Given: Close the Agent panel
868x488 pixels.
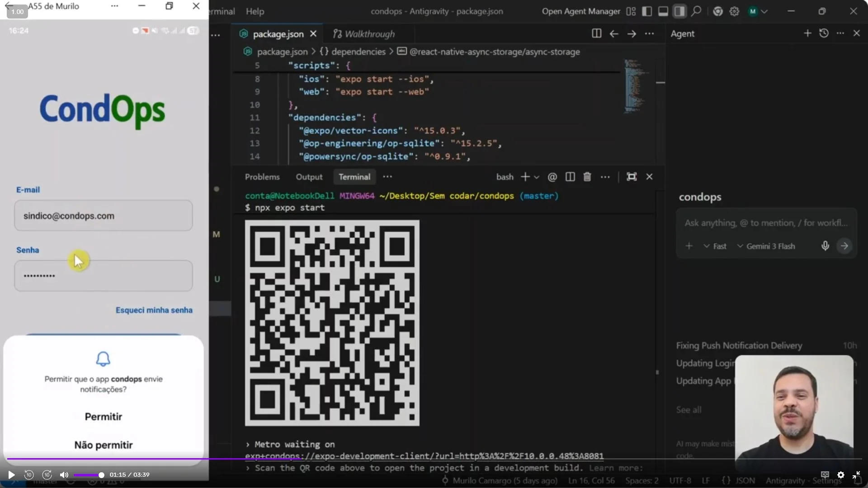Looking at the screenshot, I should click(856, 33).
